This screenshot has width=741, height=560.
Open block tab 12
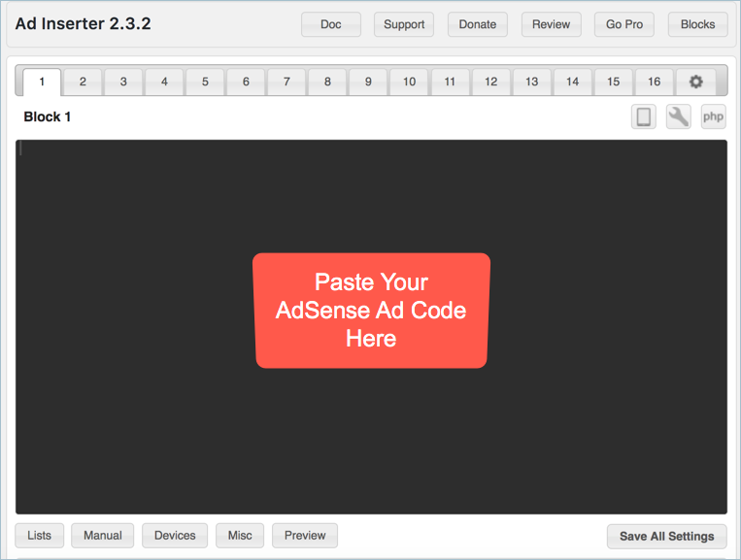click(491, 82)
